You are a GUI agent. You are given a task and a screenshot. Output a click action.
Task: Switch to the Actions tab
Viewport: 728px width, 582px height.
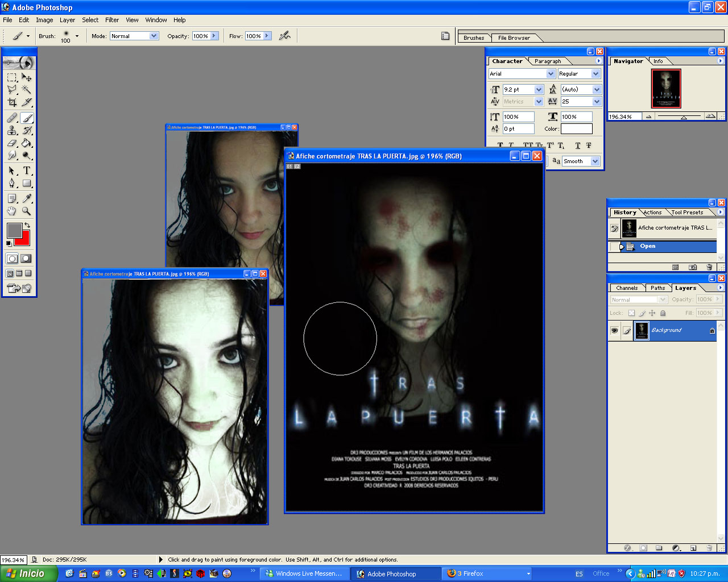click(652, 212)
